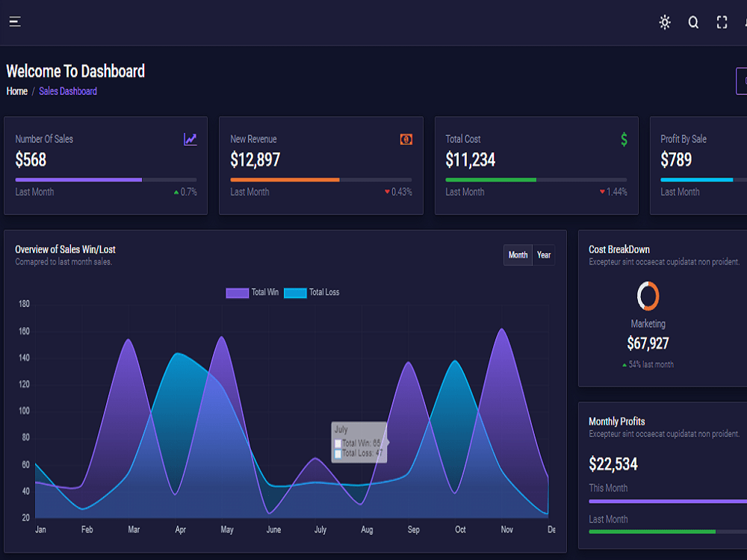The image size is (747, 560).
Task: Open the search magnifier icon
Action: coord(693,22)
